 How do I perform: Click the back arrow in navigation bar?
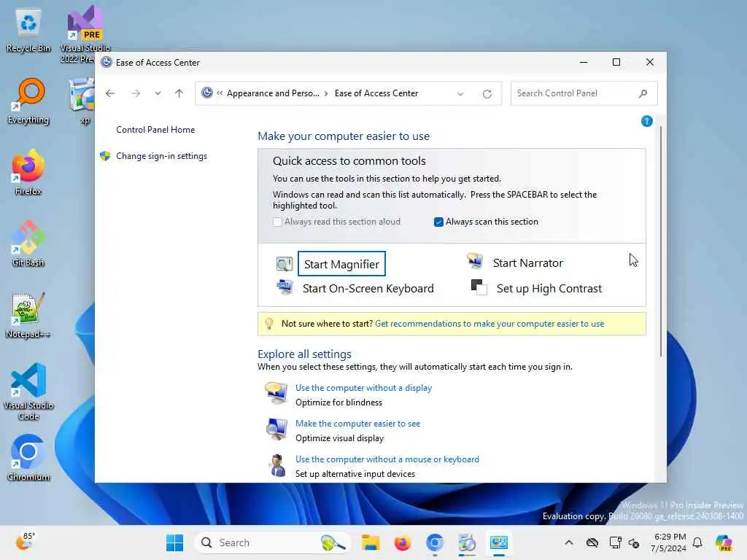(x=110, y=93)
